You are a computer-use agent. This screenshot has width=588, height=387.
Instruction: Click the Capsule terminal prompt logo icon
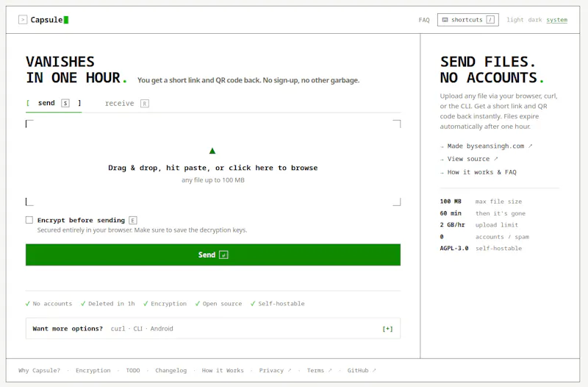23,20
